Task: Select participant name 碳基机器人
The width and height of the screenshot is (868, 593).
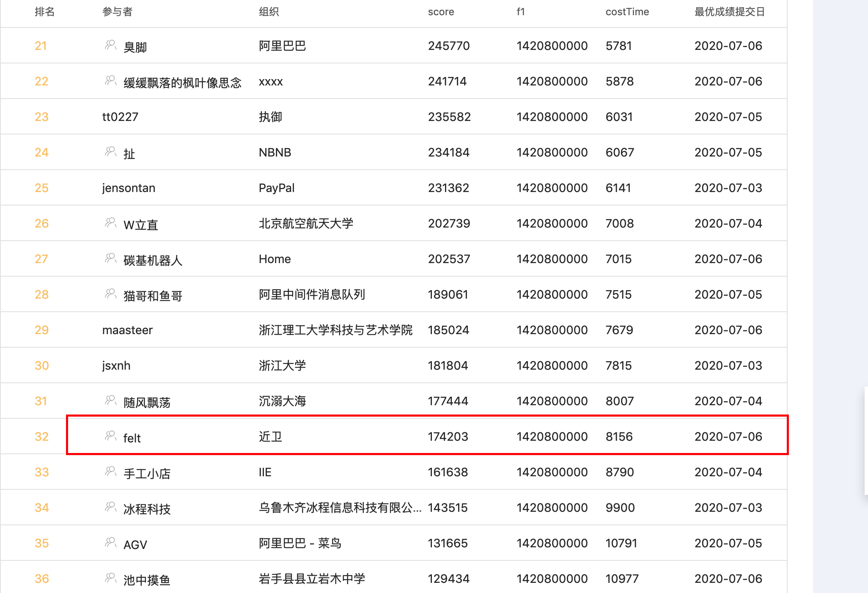Action: (153, 261)
